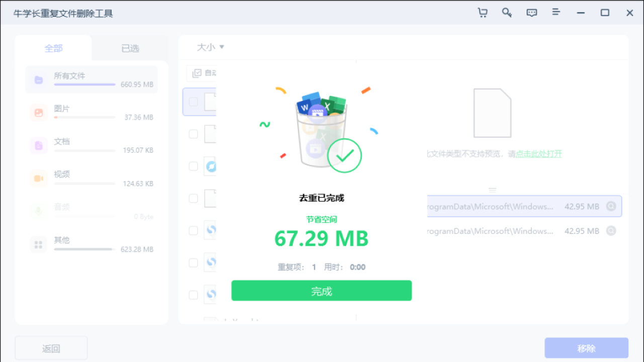Click the 完成 button to finish
The width and height of the screenshot is (644, 362).
pyautogui.click(x=321, y=291)
